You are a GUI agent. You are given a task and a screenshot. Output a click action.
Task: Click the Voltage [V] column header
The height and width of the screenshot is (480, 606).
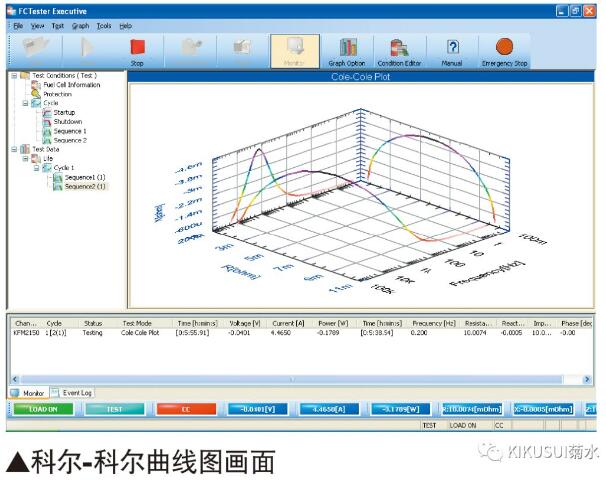click(x=245, y=323)
